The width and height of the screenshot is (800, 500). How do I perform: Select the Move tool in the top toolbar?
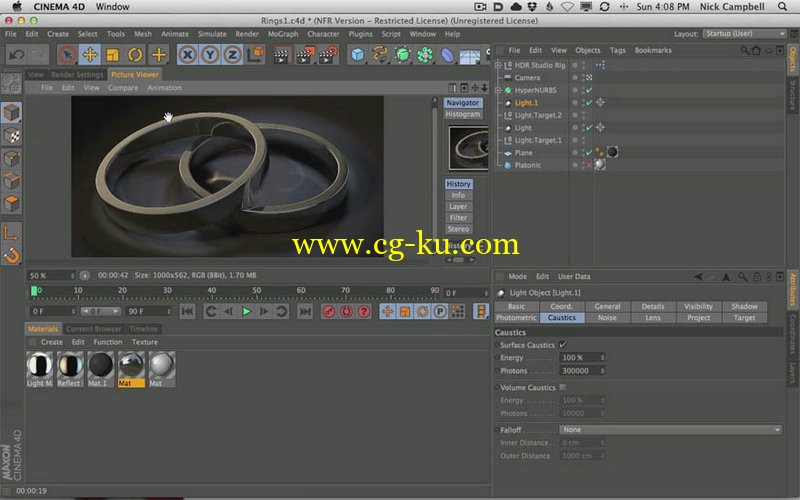coord(90,55)
